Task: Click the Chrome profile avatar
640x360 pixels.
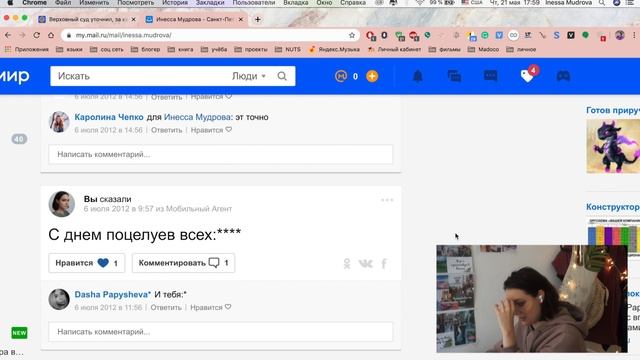Action: (620, 35)
